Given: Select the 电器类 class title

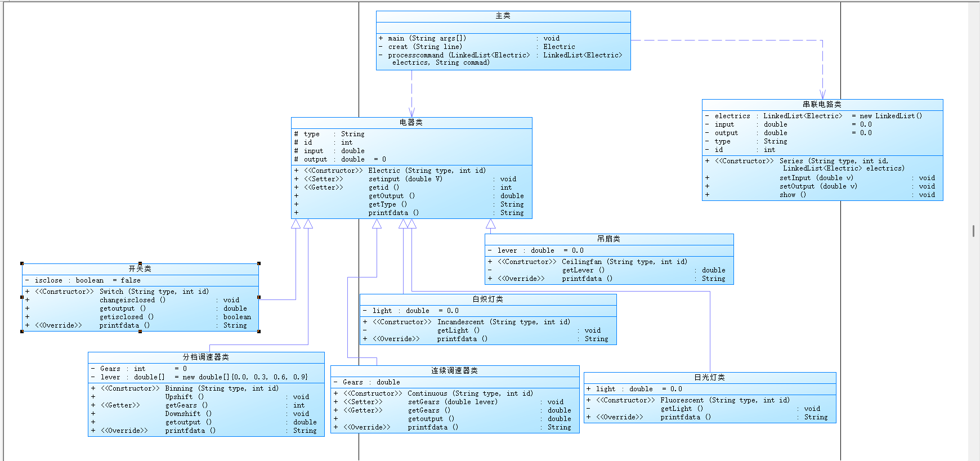Looking at the screenshot, I should coord(411,122).
